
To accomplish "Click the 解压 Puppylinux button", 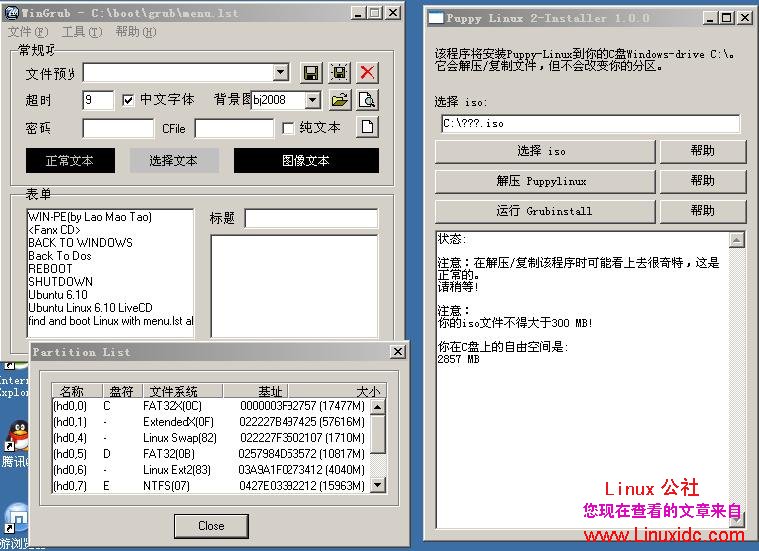I will coord(545,182).
